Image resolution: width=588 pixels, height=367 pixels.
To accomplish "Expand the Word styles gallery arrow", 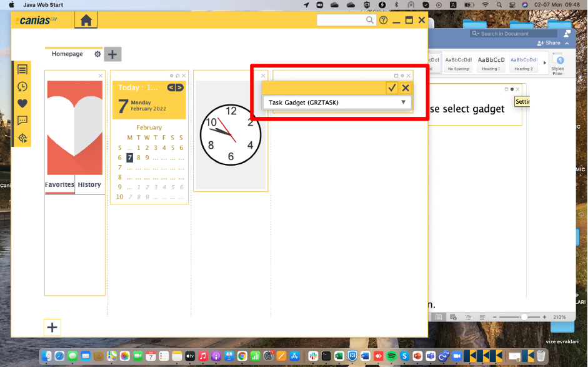I will pos(544,63).
